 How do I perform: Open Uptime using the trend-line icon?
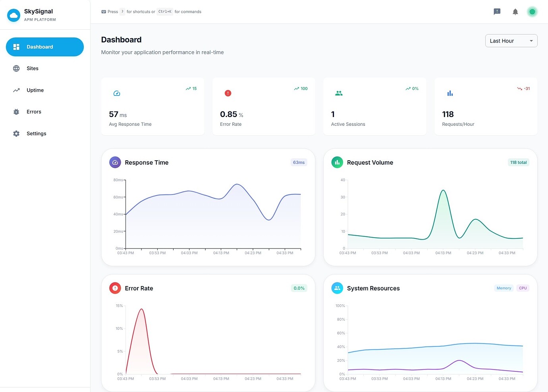(x=16, y=90)
